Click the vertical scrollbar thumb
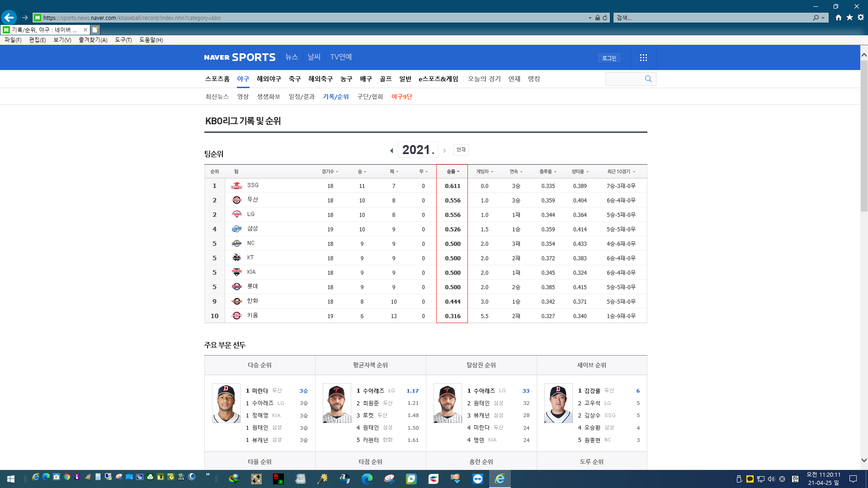Viewport: 868px width, 488px height. (864, 136)
